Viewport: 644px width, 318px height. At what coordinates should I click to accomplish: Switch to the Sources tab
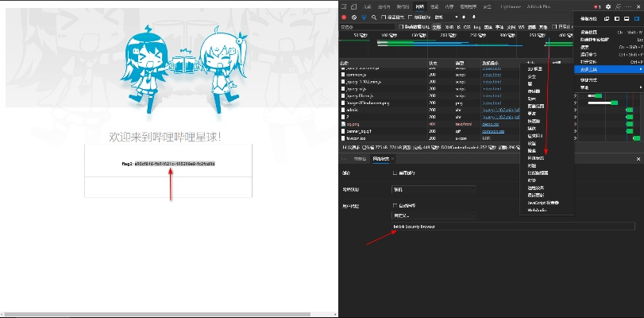point(403,7)
